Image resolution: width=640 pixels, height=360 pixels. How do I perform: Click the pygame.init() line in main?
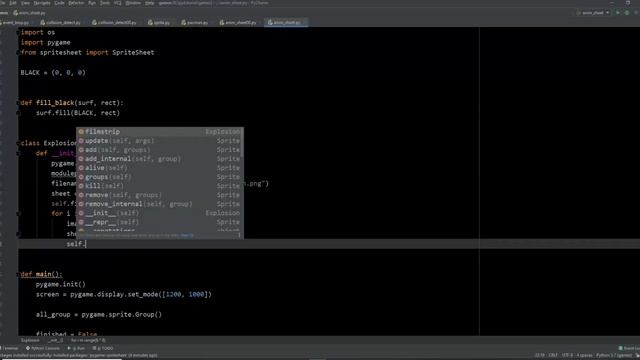[x=61, y=284]
